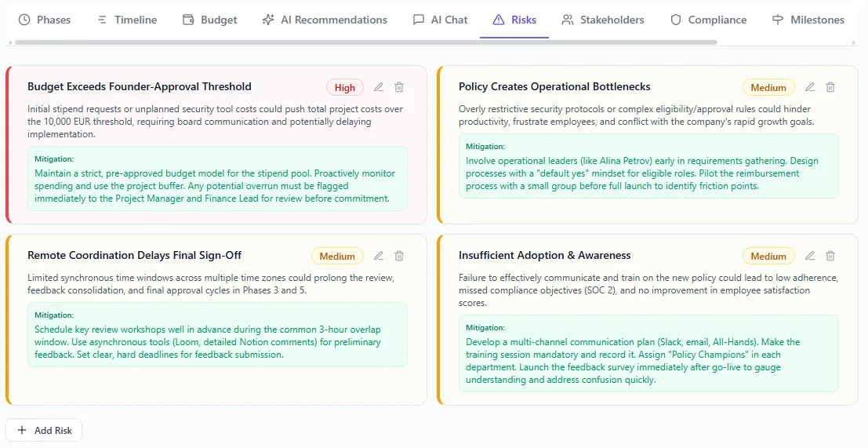Delete the Remote Coordination Delays risk

point(399,256)
